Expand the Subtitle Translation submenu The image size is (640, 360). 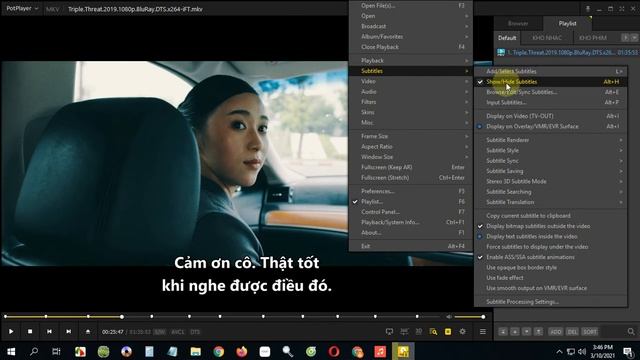pyautogui.click(x=550, y=202)
